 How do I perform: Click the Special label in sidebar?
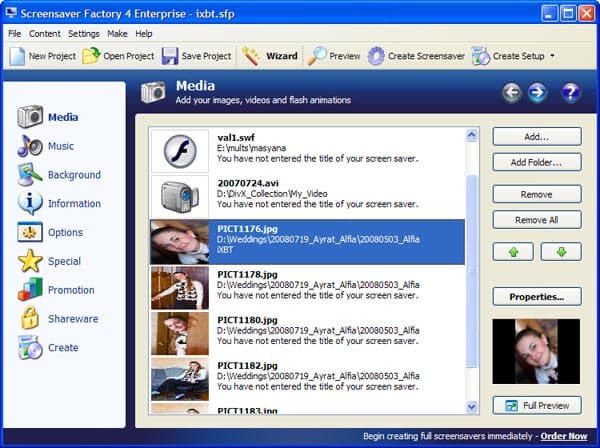(64, 261)
